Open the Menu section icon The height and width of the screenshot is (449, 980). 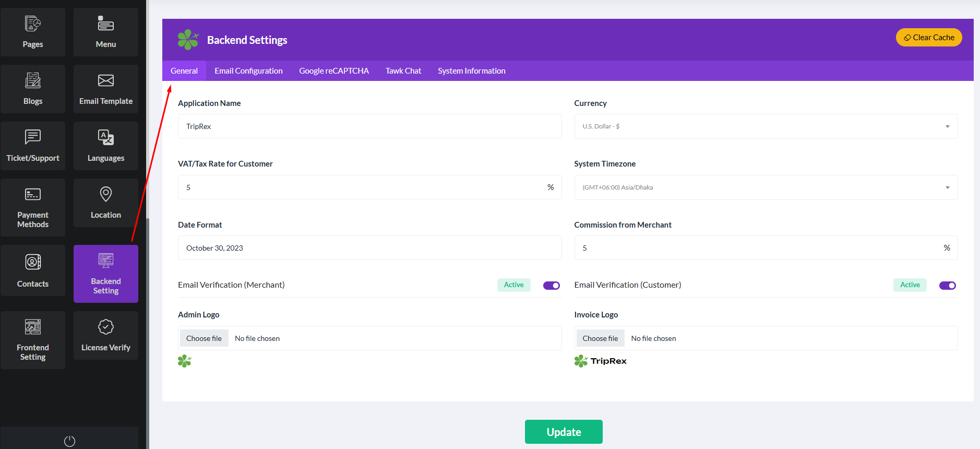(x=106, y=23)
